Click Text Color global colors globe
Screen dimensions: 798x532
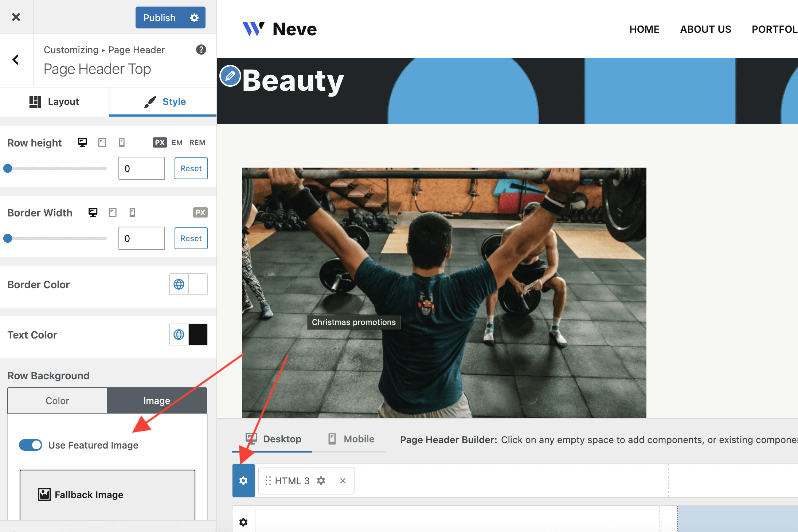179,335
